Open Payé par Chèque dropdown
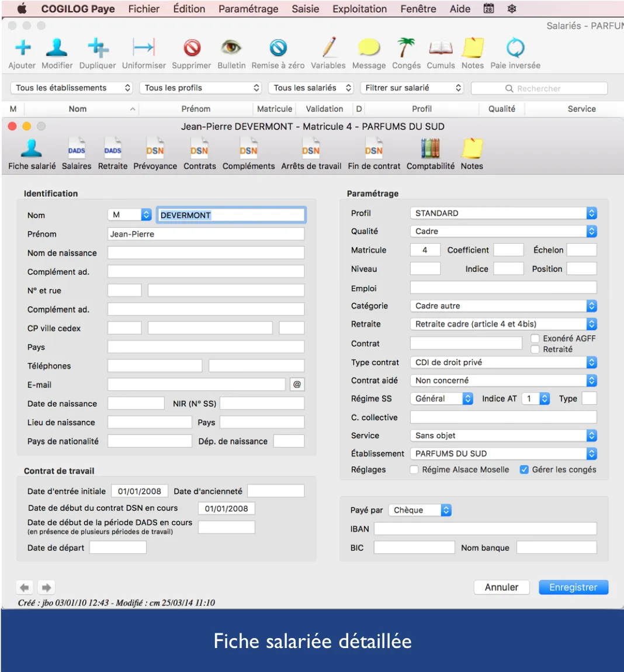This screenshot has width=624, height=672. pyautogui.click(x=420, y=510)
